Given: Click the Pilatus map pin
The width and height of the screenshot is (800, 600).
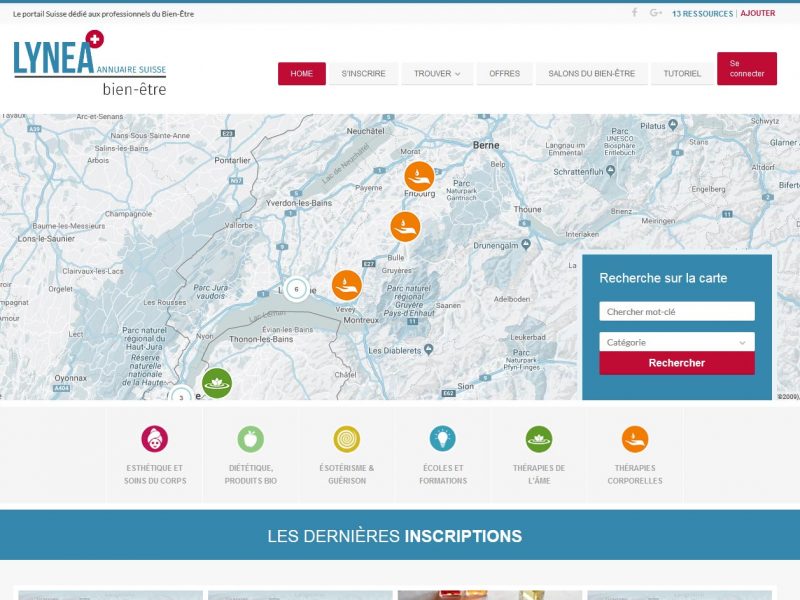Looking at the screenshot, I should [673, 124].
